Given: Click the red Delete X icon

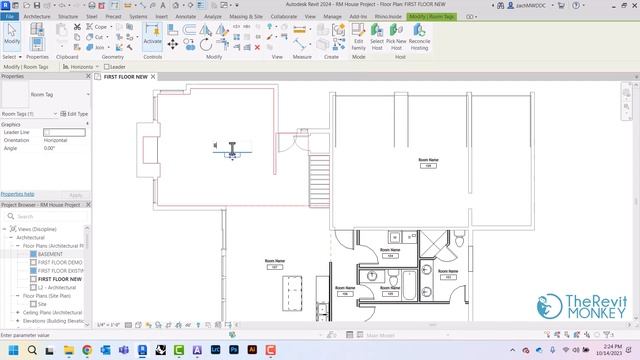Looking at the screenshot, I should point(257,47).
